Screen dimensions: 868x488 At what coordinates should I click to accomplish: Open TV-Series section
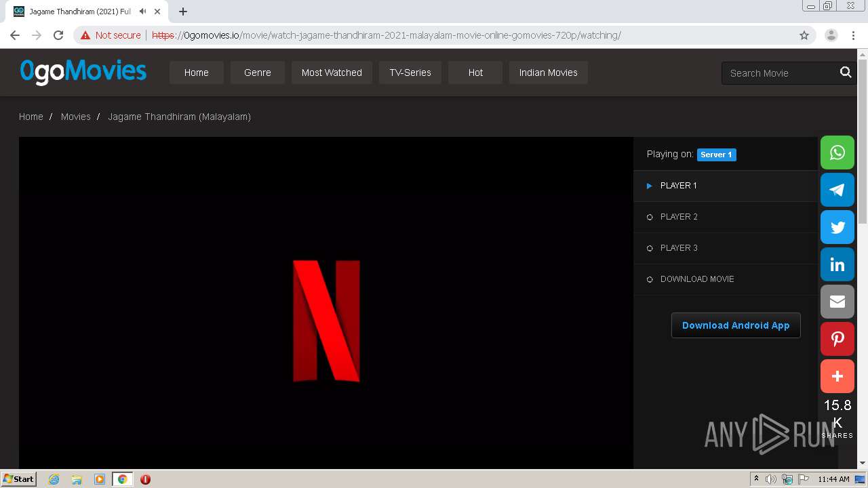410,73
